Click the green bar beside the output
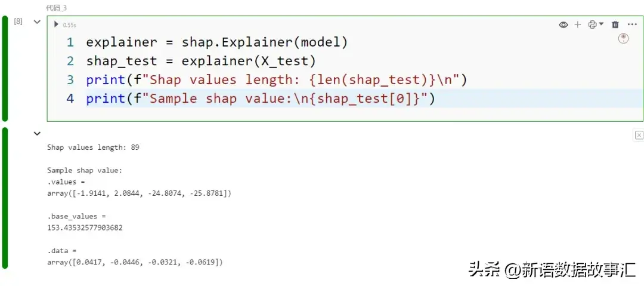Image resolution: width=644 pixels, height=286 pixels. tap(5, 198)
